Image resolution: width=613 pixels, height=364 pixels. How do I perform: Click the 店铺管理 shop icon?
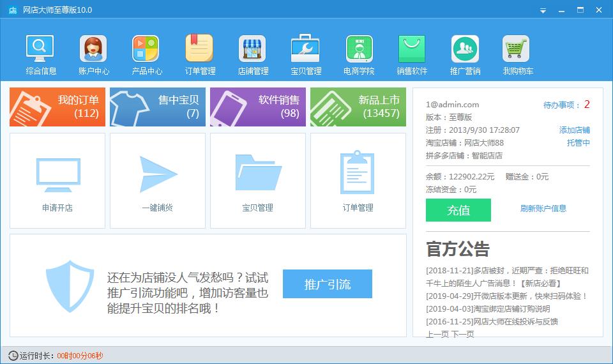pyautogui.click(x=253, y=55)
